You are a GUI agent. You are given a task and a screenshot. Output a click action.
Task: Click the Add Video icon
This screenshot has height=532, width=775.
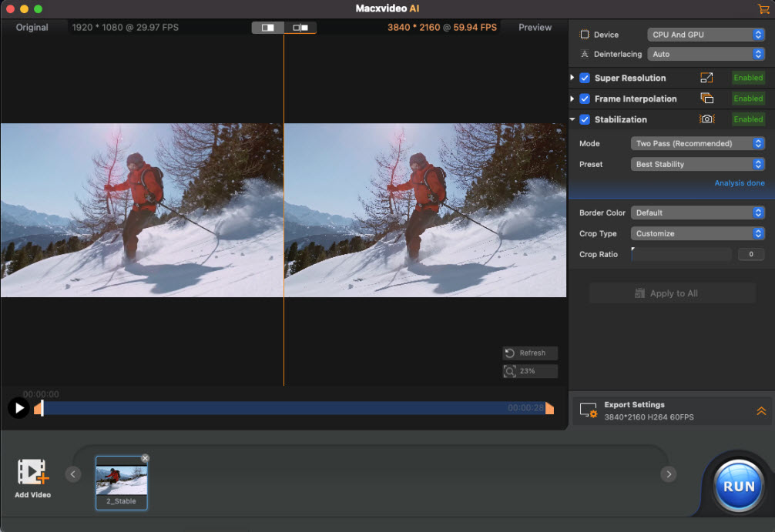(x=32, y=473)
